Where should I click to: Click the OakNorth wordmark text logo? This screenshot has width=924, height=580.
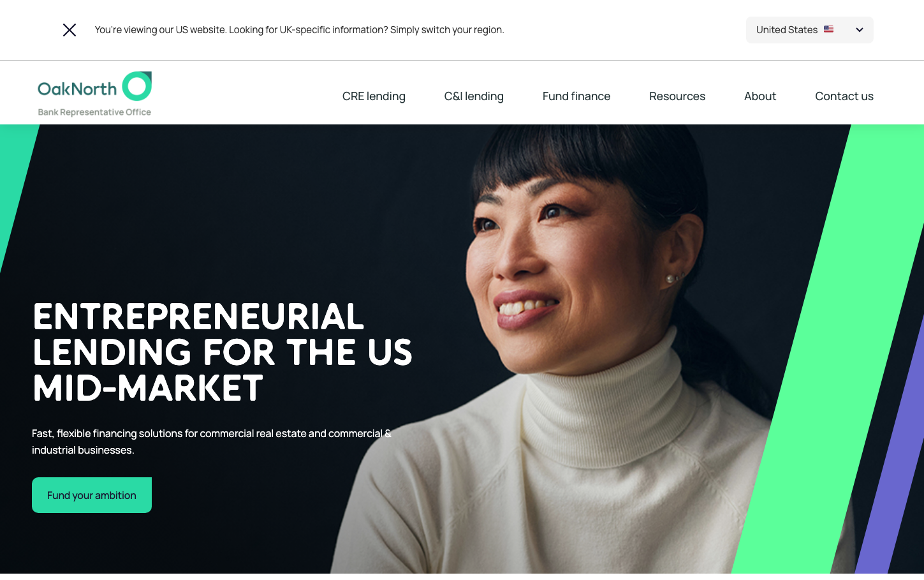(77, 89)
